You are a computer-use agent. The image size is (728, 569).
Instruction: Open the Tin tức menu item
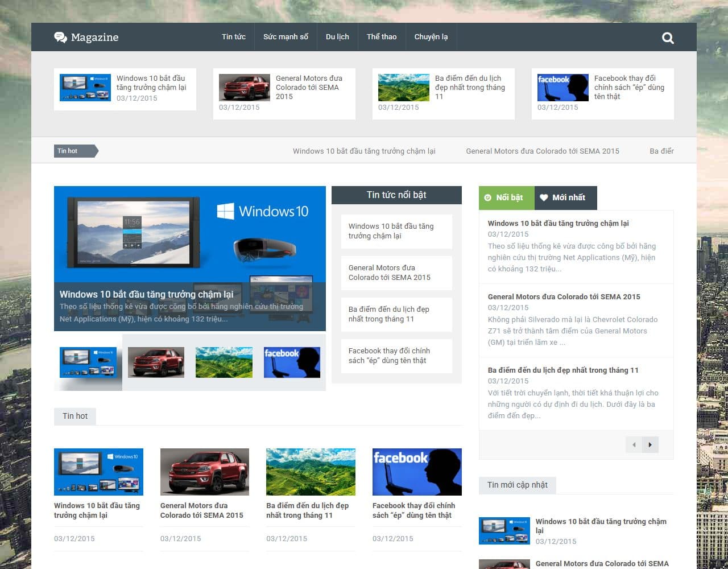[x=234, y=37]
